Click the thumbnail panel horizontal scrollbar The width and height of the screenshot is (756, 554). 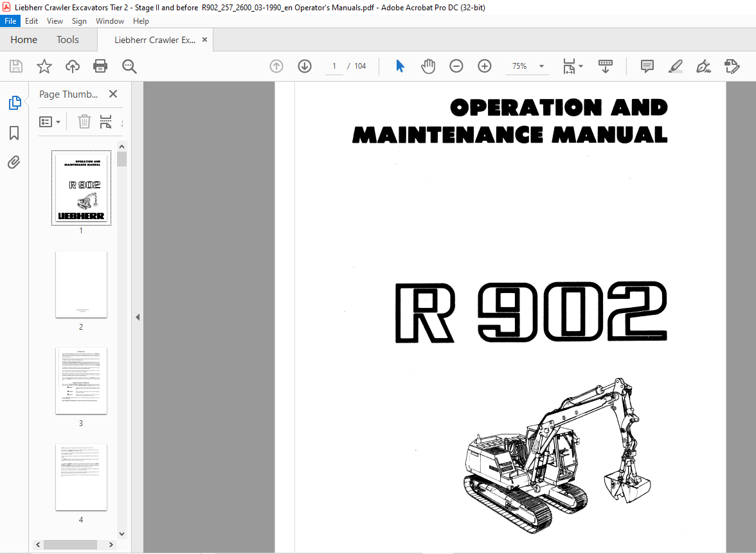coord(71,544)
